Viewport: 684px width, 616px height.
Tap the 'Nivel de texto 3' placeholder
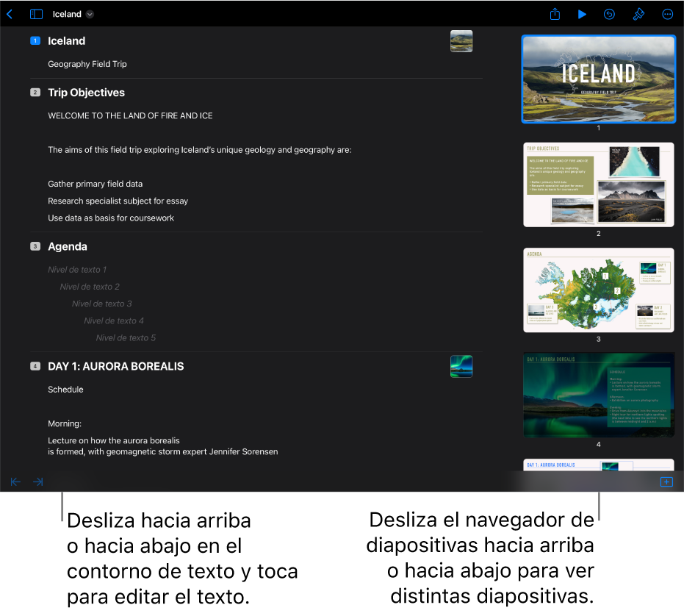click(x=101, y=304)
